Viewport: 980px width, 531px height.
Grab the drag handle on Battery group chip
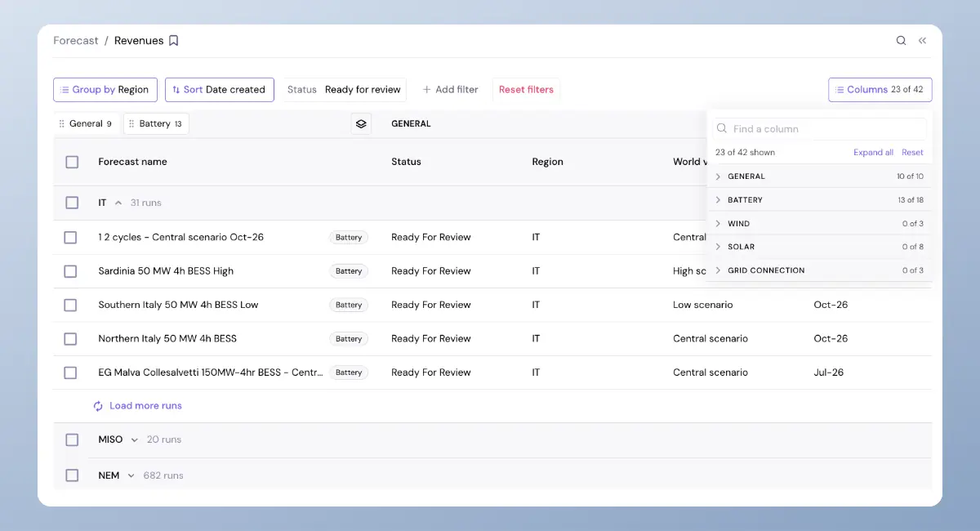(x=131, y=124)
